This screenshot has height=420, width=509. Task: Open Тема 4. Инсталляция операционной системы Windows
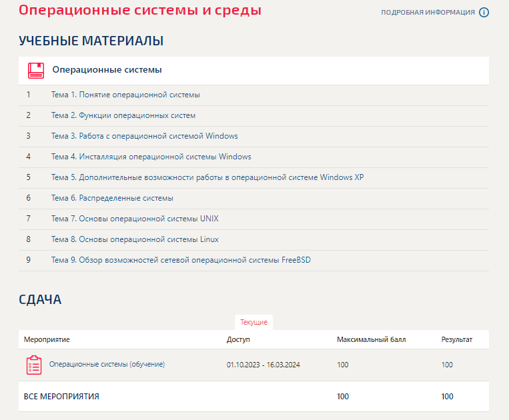[151, 157]
